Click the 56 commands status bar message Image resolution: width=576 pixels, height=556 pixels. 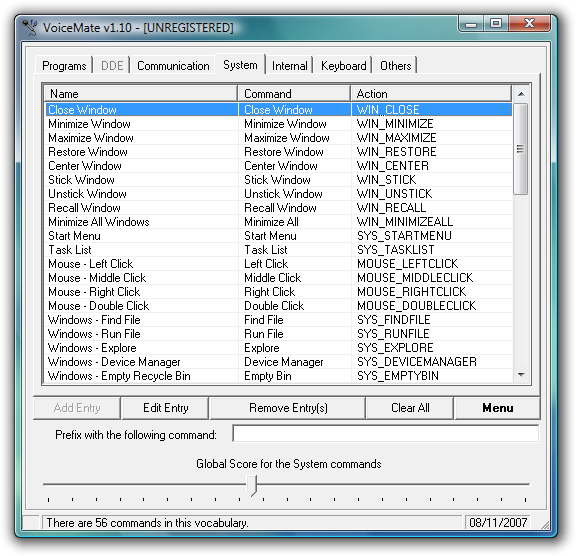[x=147, y=522]
